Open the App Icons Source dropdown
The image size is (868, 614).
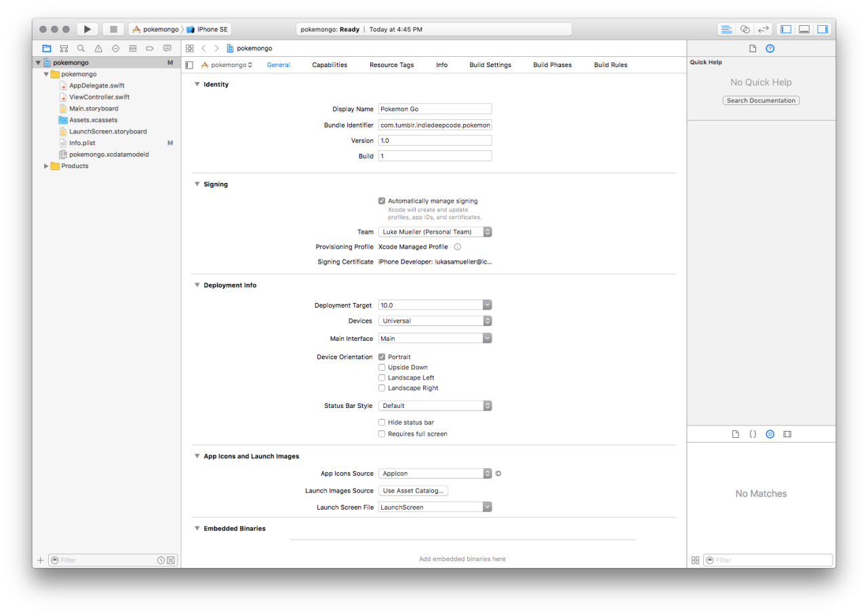[x=435, y=474]
